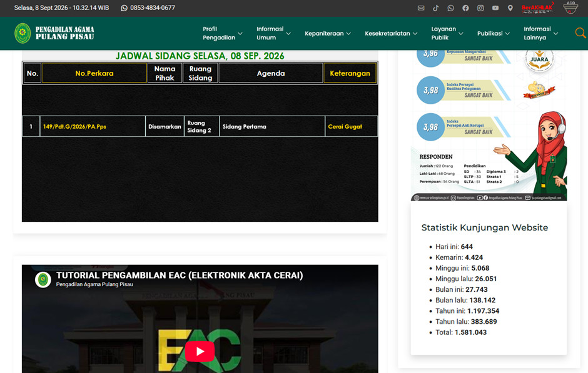Click the BerAKHLAK logo in top bar

click(537, 8)
